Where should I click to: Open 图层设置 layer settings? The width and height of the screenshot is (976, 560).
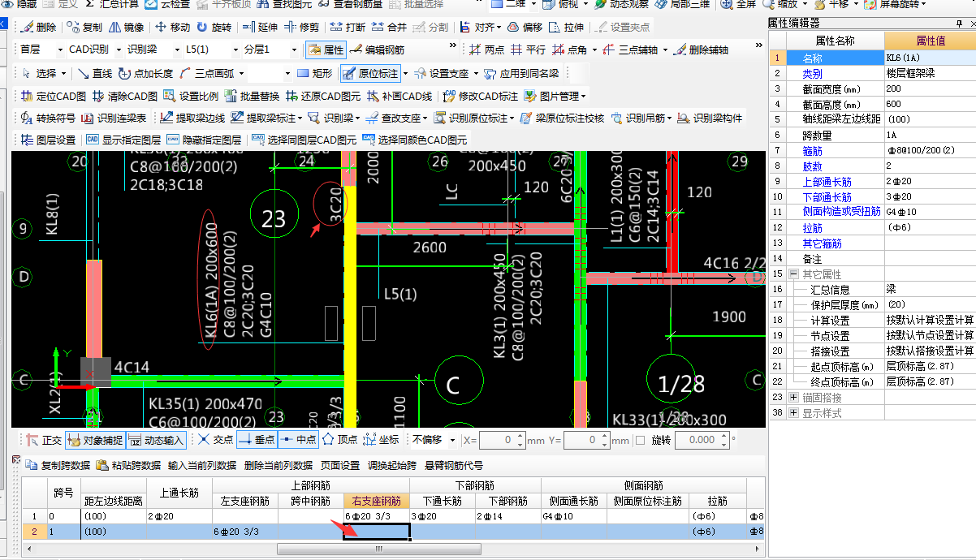[48, 140]
